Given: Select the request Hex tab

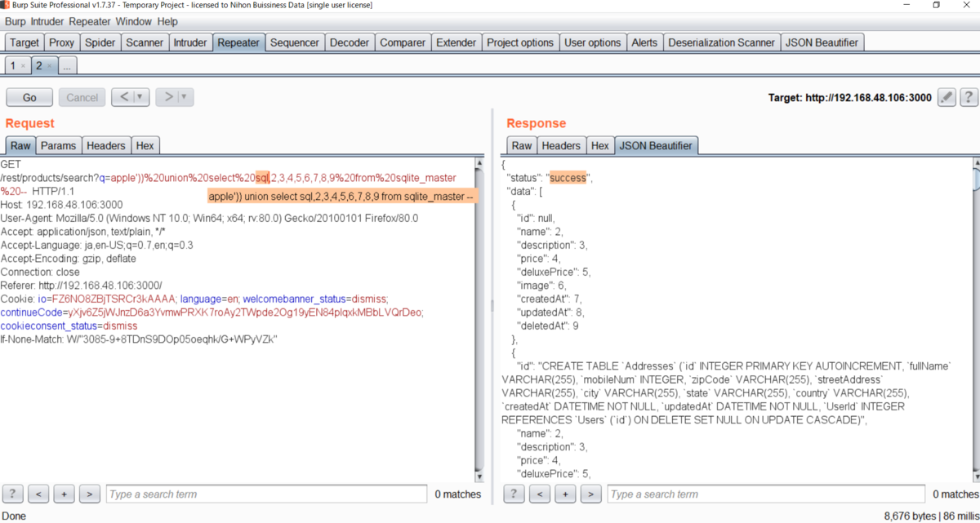Looking at the screenshot, I should (145, 145).
